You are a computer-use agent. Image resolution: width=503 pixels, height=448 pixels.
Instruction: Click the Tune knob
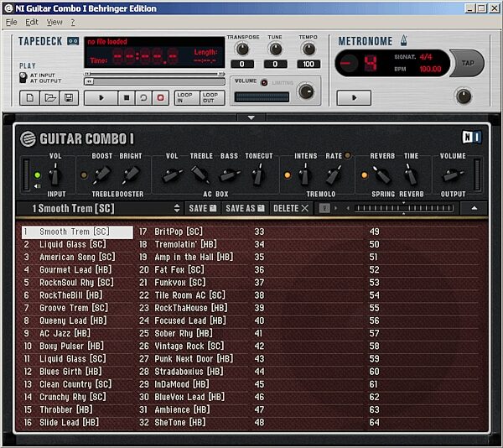point(275,49)
